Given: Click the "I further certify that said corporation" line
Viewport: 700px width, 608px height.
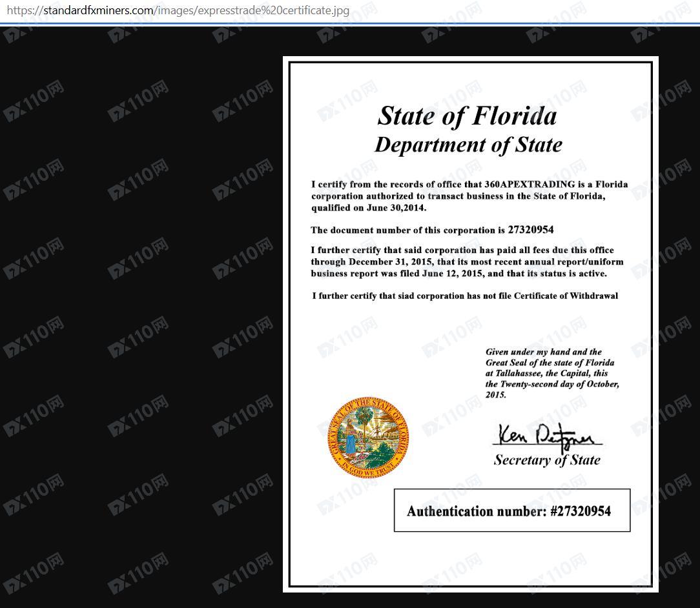Looking at the screenshot, I should [462, 250].
